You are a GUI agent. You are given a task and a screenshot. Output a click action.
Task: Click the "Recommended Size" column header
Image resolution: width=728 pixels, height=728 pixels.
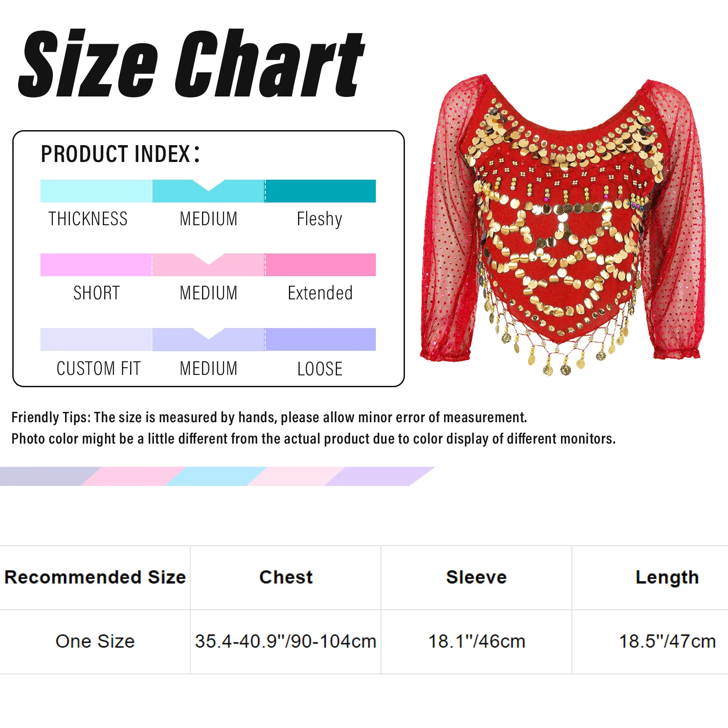[95, 577]
